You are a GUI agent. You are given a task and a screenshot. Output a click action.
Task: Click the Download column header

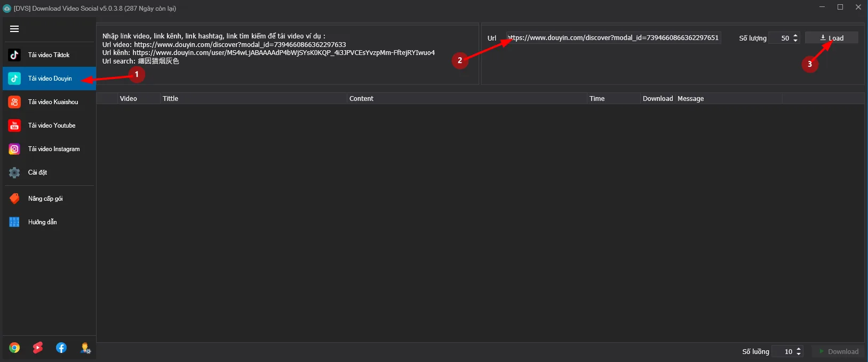point(658,99)
